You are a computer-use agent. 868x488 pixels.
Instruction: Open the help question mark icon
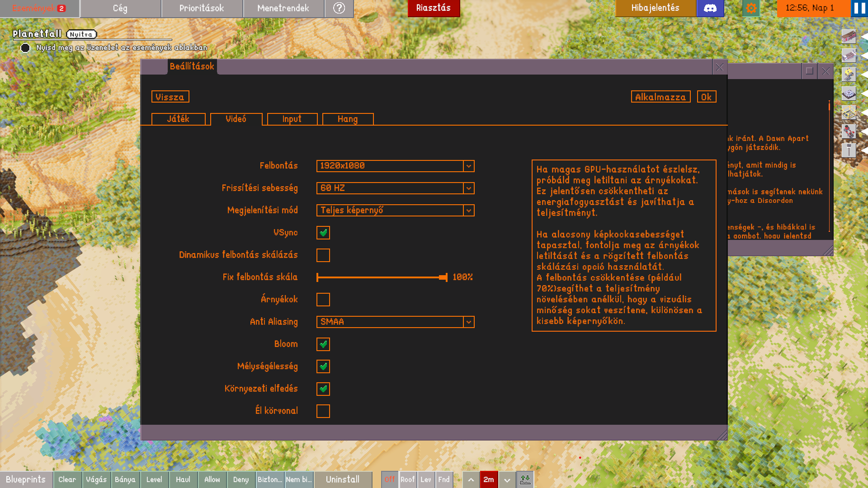pyautogui.click(x=339, y=8)
